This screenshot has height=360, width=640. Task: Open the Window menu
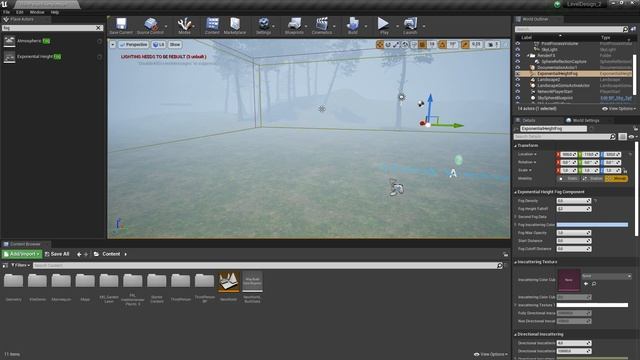37,12
